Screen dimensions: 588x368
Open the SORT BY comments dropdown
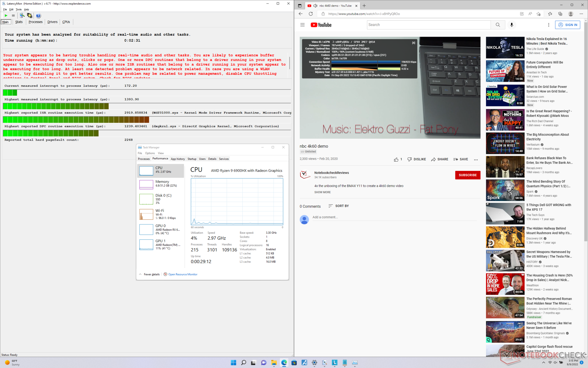338,206
